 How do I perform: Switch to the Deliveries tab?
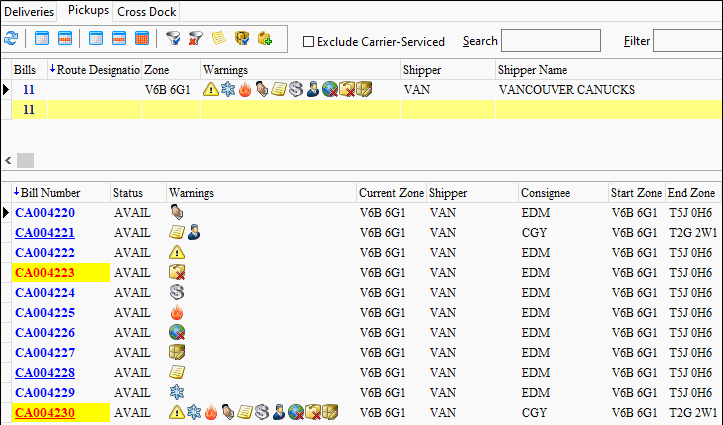click(x=31, y=11)
